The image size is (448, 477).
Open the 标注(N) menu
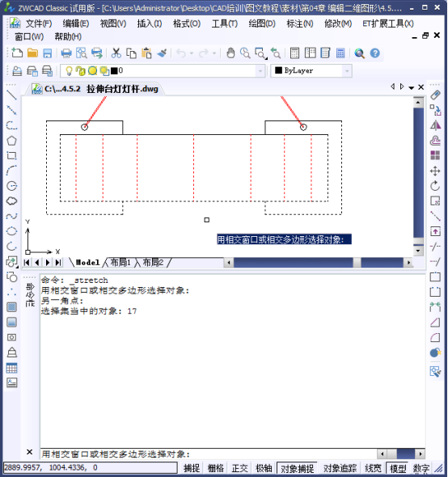tap(300, 23)
